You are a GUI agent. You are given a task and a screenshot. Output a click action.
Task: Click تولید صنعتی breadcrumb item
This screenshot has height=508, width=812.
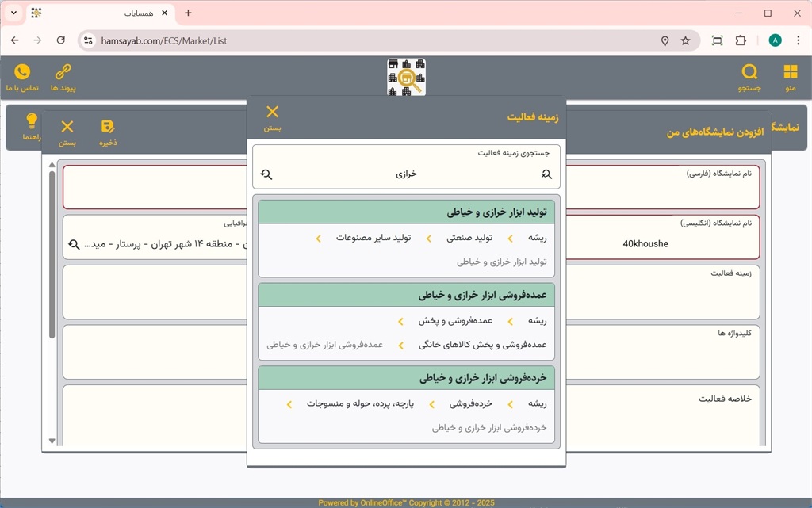(x=469, y=238)
